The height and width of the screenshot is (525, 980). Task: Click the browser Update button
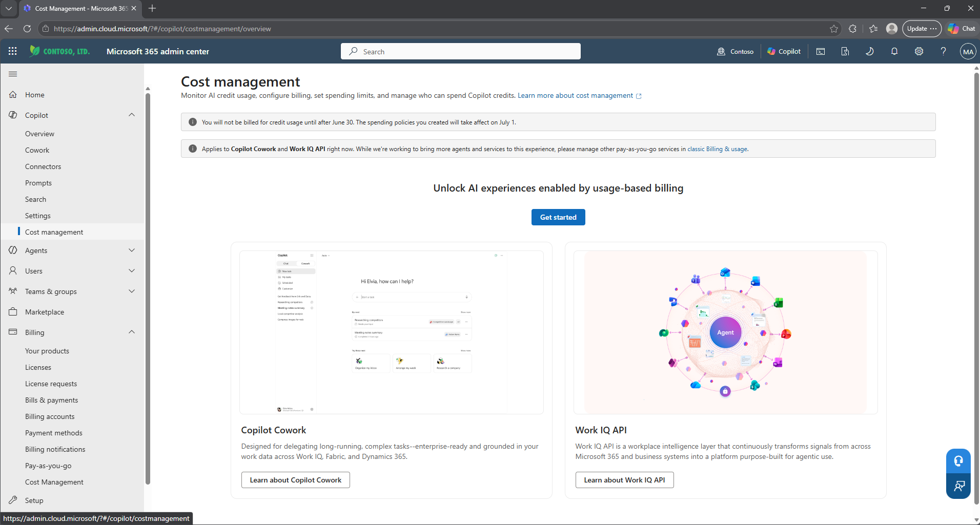(922, 29)
